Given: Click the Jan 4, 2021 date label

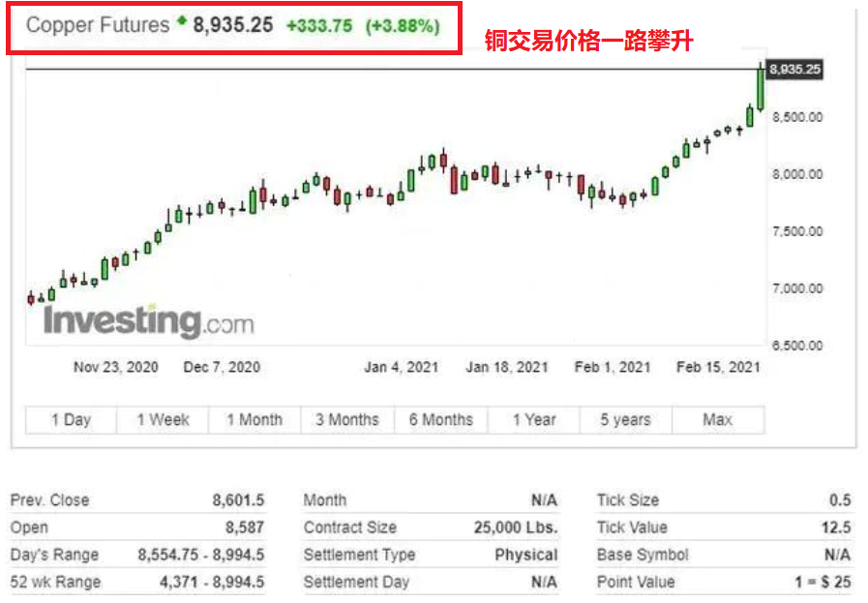Looking at the screenshot, I should [x=401, y=367].
